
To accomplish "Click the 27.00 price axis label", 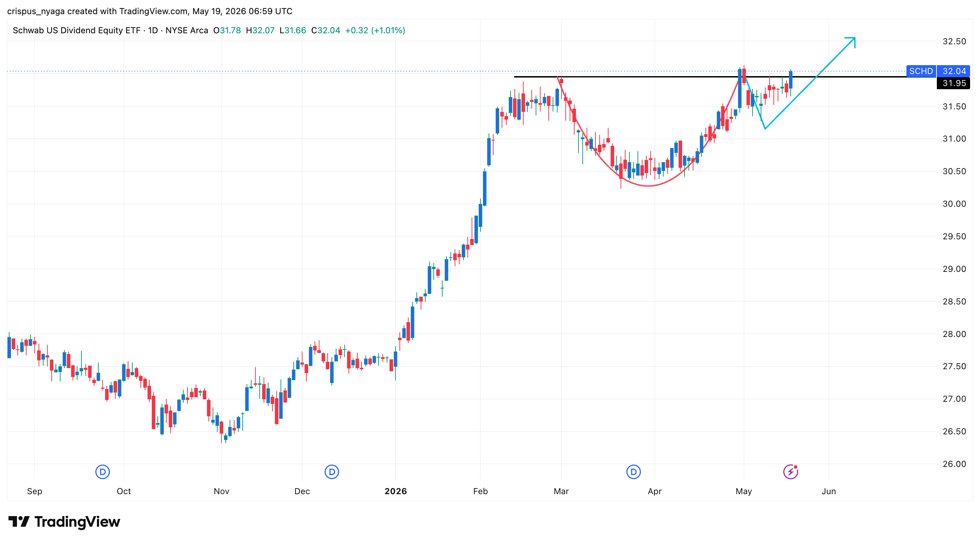I will (954, 399).
